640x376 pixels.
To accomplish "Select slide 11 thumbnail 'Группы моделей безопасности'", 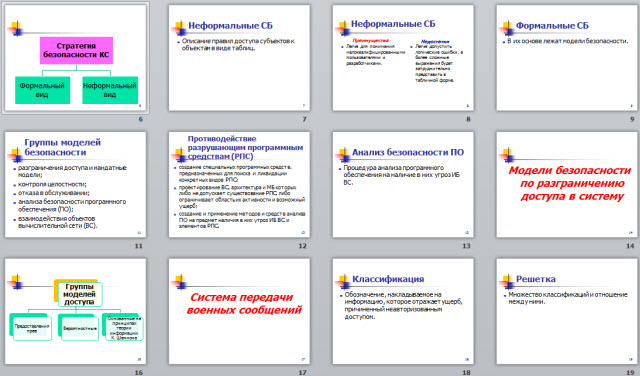I will (76, 185).
